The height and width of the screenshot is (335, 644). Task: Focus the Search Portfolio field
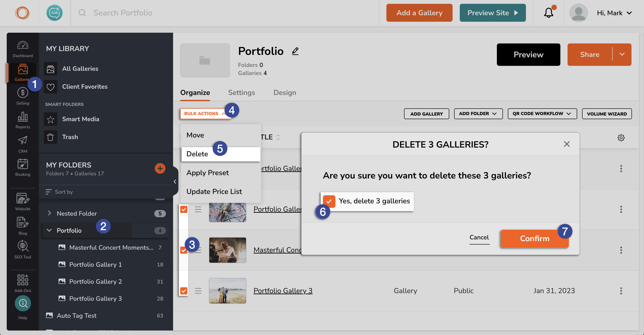tap(225, 13)
